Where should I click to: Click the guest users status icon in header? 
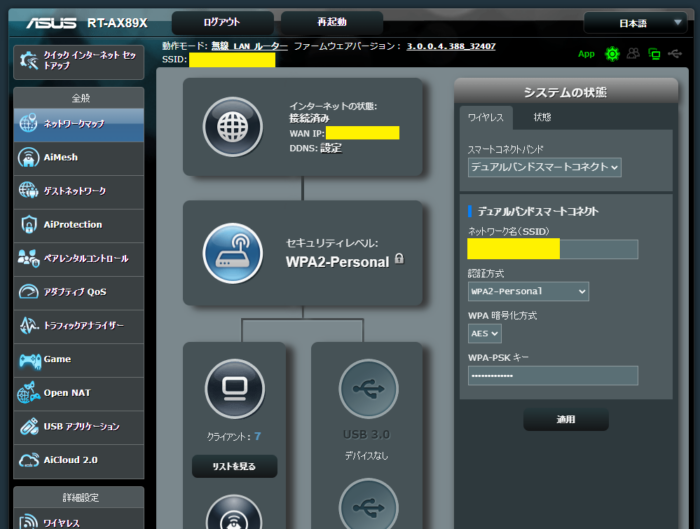(x=633, y=54)
